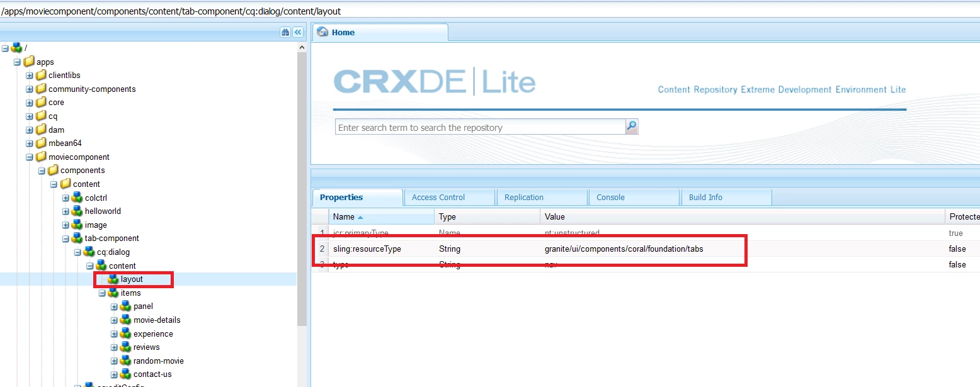This screenshot has height=387, width=980.
Task: Click the core folder icon
Action: tap(41, 102)
